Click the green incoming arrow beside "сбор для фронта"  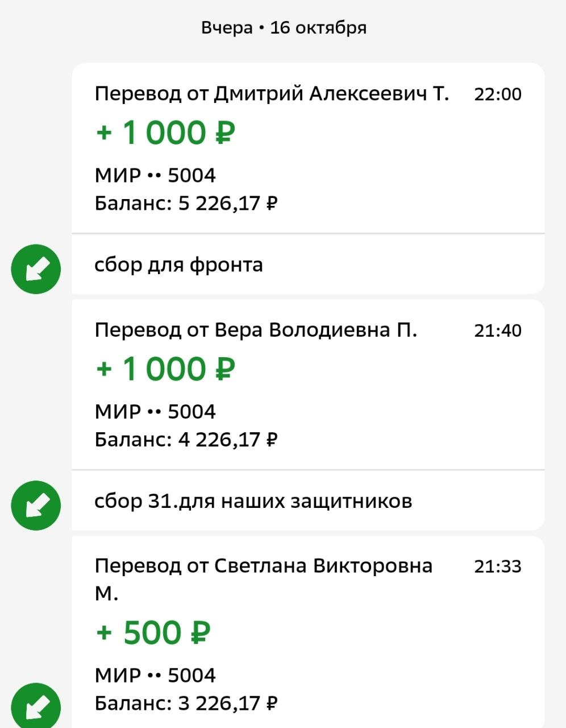pos(36,269)
